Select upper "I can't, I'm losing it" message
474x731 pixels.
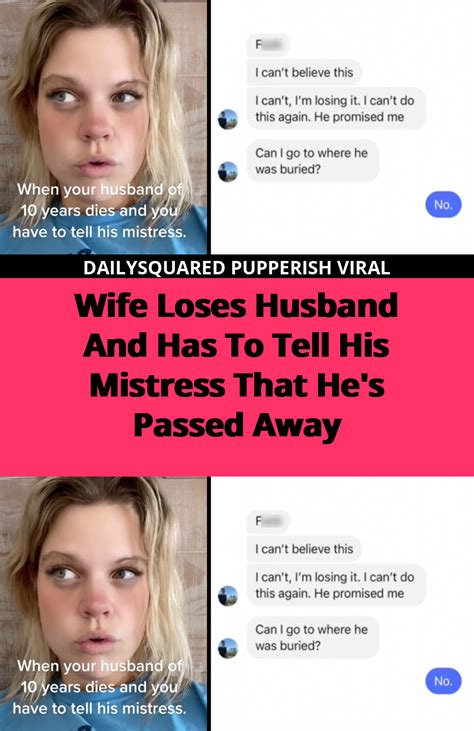(336, 109)
